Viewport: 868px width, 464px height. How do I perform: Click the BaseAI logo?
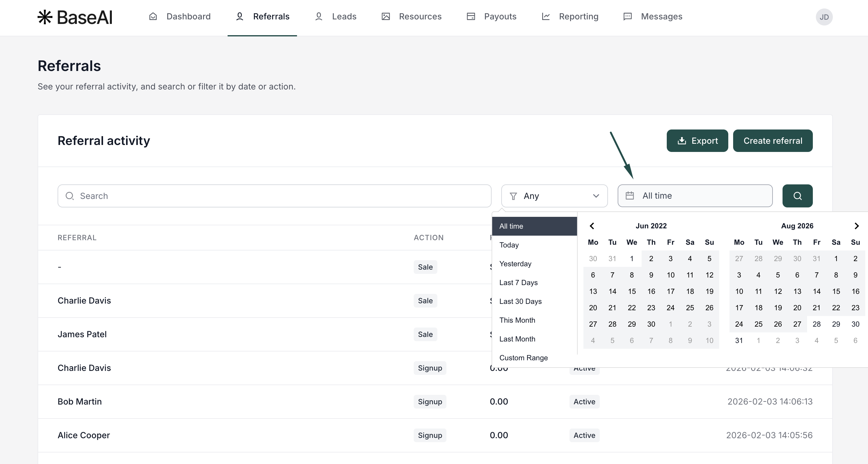[x=75, y=17]
